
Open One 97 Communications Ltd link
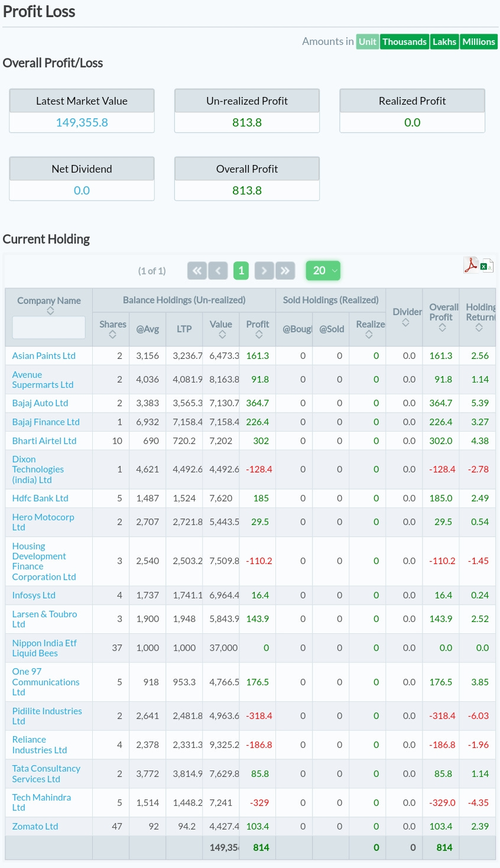[46, 682]
